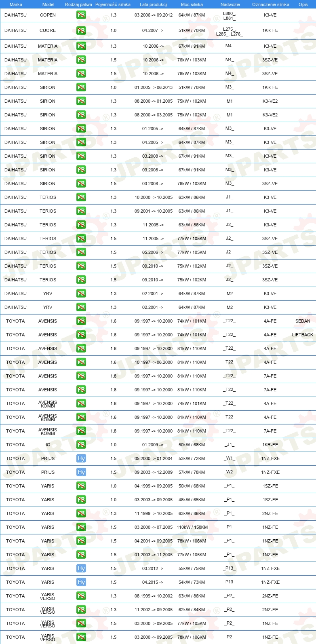Click the fuel icon for Toyota IQ

(x=81, y=445)
